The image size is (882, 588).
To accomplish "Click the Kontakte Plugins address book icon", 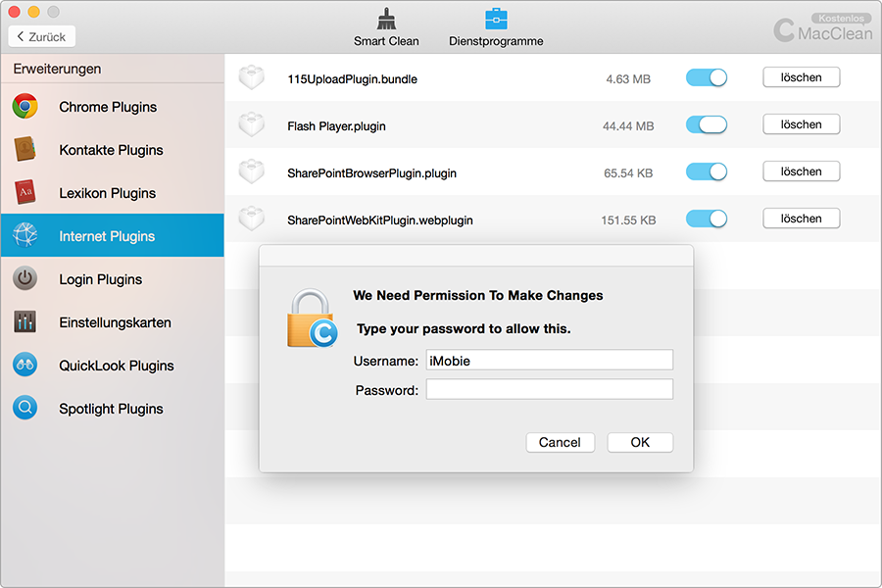I will [25, 149].
